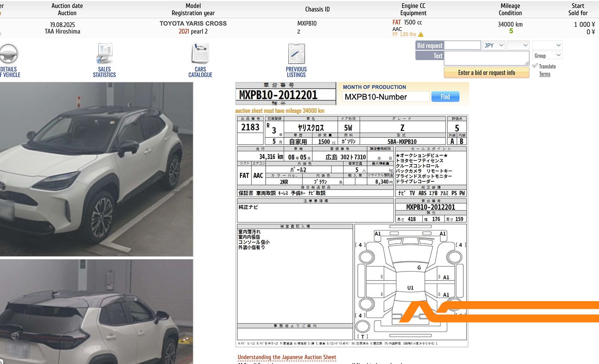Click the Mileage Condition header
This screenshot has width=599, height=364.
(x=510, y=9)
